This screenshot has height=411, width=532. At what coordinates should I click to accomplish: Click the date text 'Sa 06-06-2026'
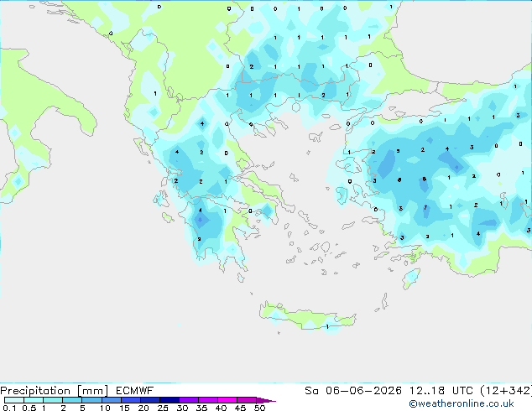click(x=353, y=391)
